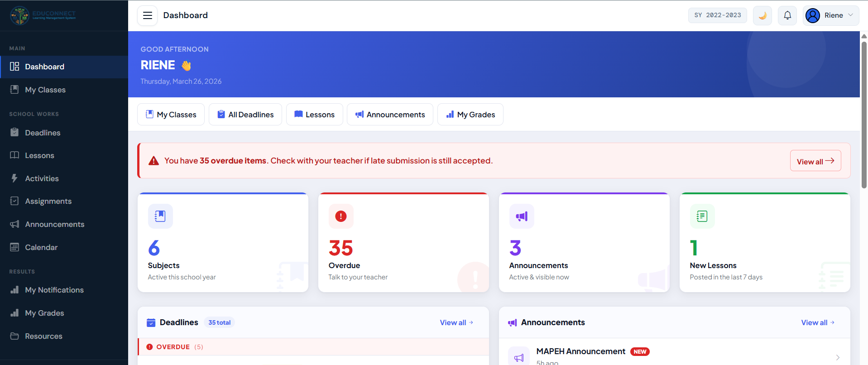
Task: Open the 1 New Lessons stat card
Action: click(x=765, y=242)
